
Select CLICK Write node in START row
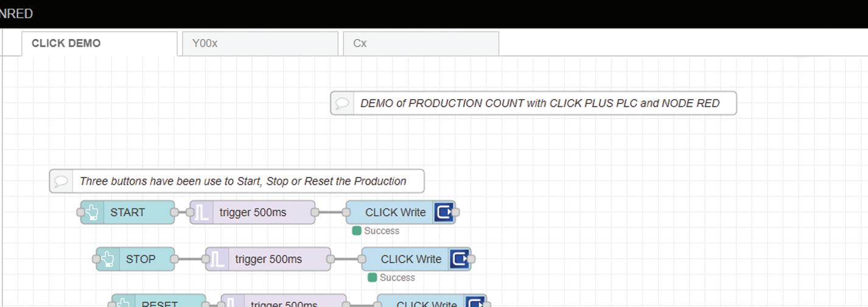pyautogui.click(x=401, y=212)
